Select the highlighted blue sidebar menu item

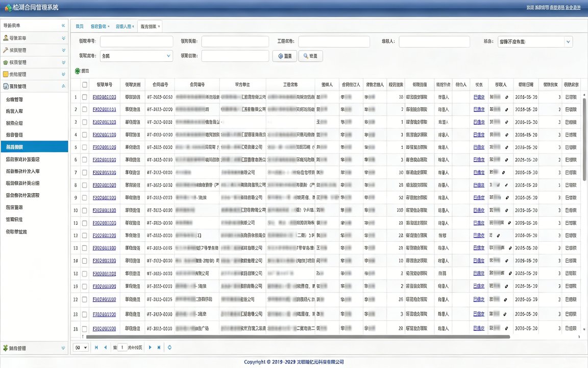point(35,147)
